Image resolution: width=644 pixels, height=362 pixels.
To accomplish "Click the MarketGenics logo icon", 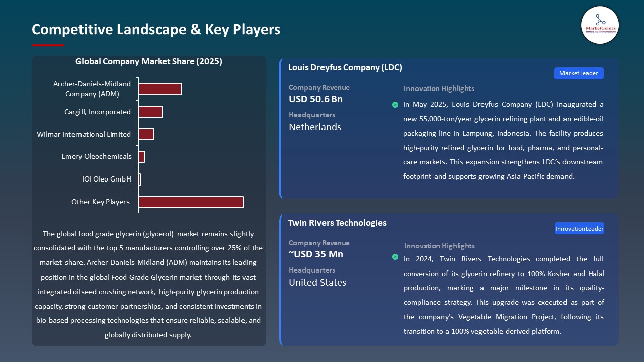I will click(600, 25).
